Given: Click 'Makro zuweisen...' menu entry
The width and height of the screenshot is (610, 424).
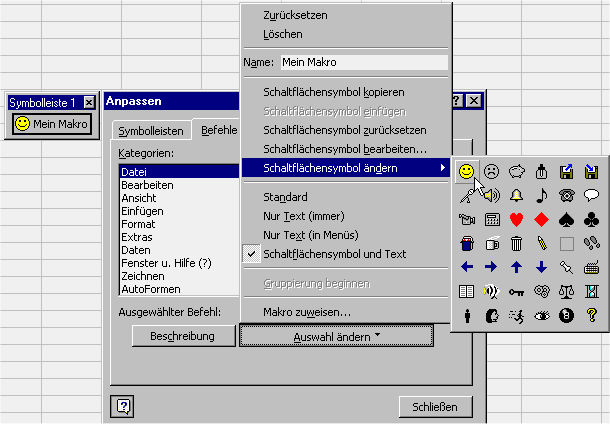Looking at the screenshot, I should [306, 312].
